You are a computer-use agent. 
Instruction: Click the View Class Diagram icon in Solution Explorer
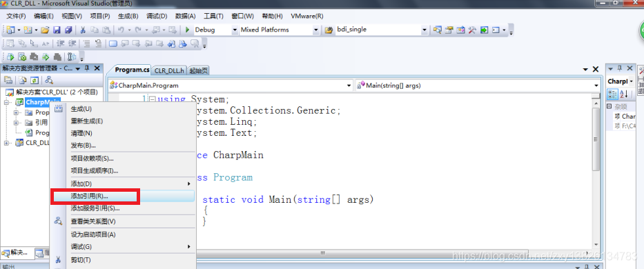(49, 80)
